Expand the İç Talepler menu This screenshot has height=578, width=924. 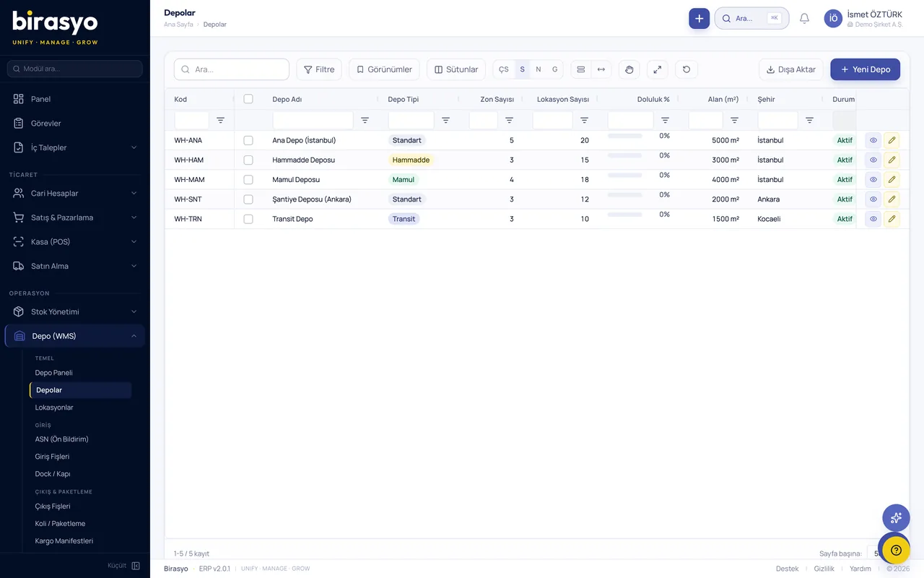click(x=75, y=147)
